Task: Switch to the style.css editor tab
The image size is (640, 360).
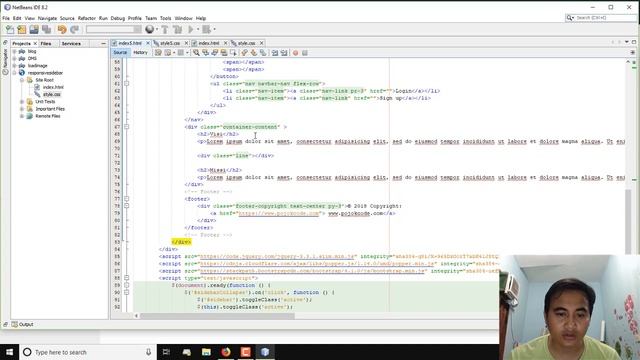Action: click(246, 43)
